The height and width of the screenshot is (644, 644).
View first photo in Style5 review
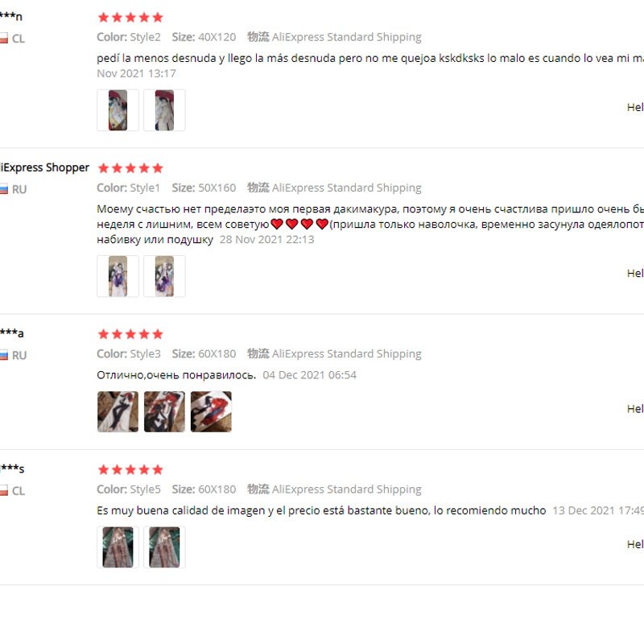click(x=118, y=547)
